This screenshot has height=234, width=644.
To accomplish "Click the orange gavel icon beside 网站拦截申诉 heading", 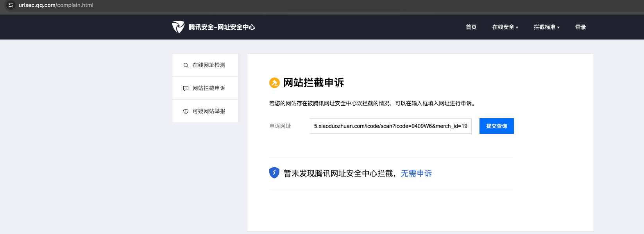I will 274,83.
